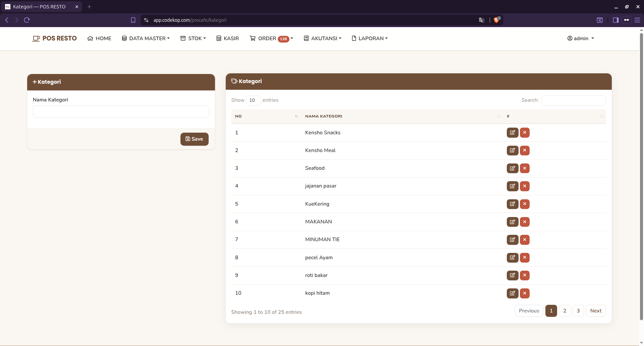Screen dimensions: 644x346
Task: Focus the table Search field
Action: (573, 100)
